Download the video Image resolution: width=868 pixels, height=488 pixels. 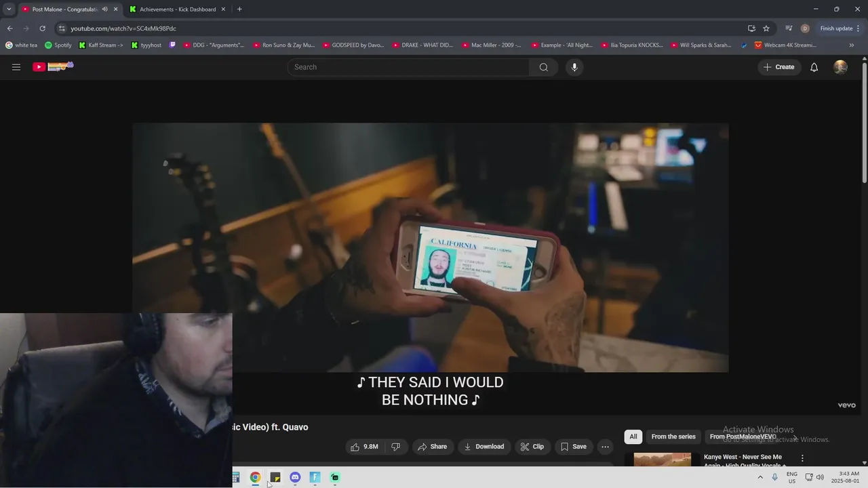click(x=484, y=447)
